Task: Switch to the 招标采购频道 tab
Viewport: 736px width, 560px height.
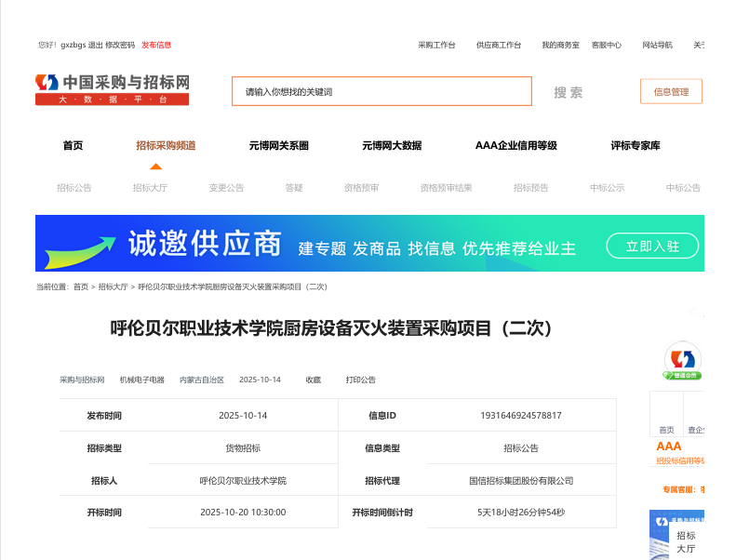Action: (166, 145)
